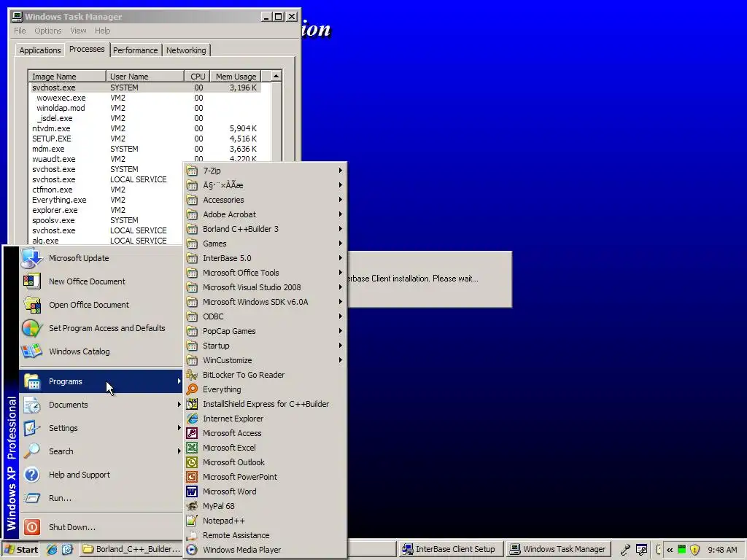The height and width of the screenshot is (560, 747).
Task: Expand the Borland C++Builder 3 submenu
Action: coord(265,229)
